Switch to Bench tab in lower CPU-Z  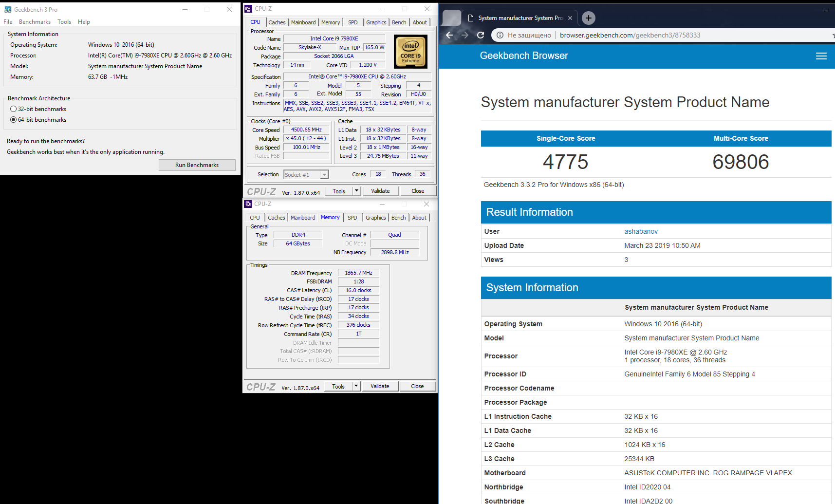(399, 218)
